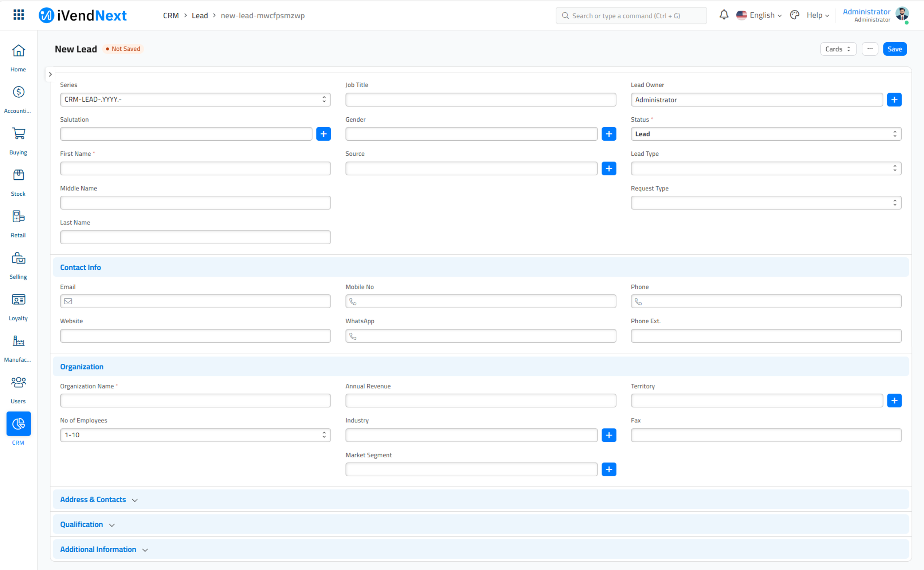Screen dimensions: 924x570
Task: Expand sidebar with arrow toggle
Action: 50,74
